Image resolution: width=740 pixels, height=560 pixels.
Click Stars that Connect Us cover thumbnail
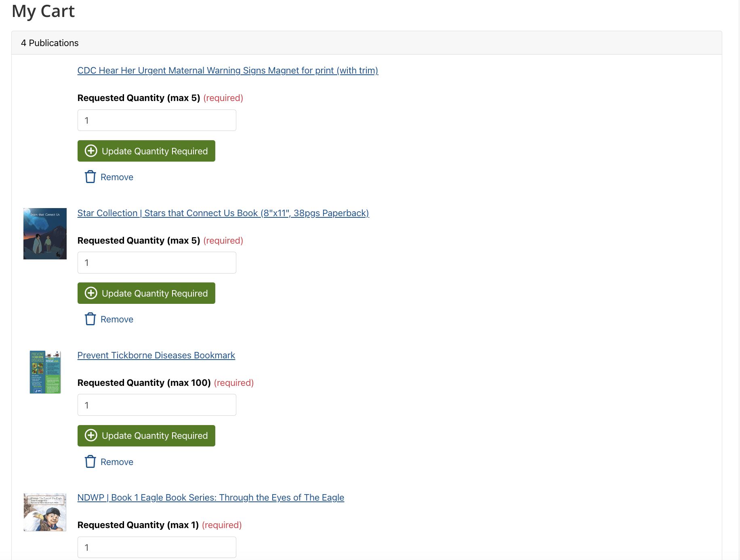45,234
